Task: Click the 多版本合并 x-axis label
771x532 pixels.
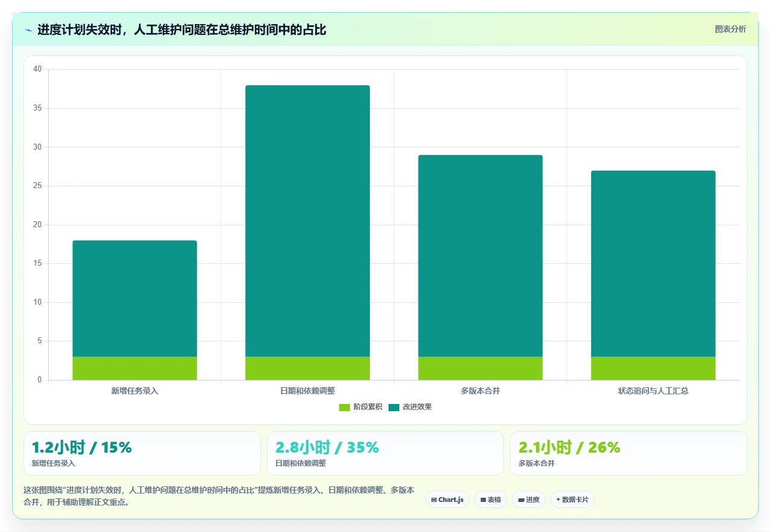Action: 481,391
